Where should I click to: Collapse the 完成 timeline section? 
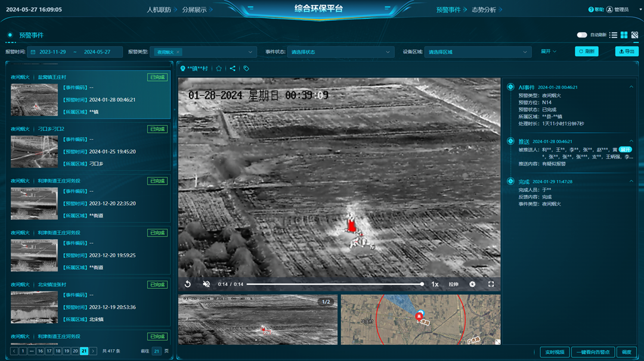coord(631,181)
